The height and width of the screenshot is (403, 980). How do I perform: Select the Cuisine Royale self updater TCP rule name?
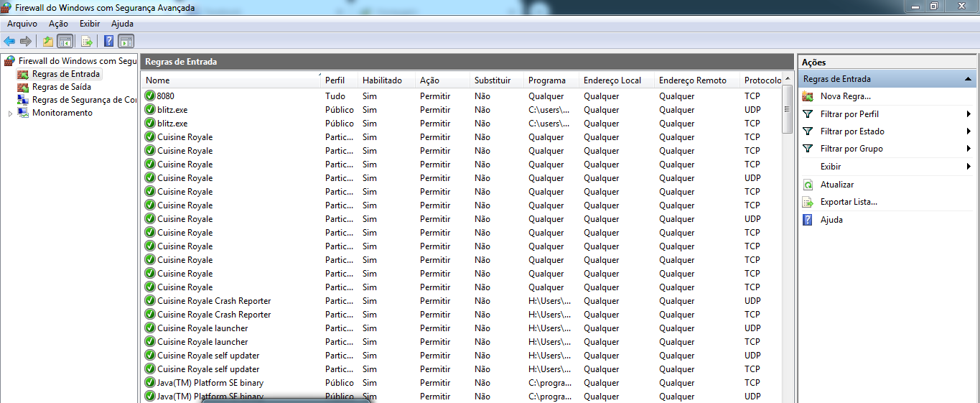(x=208, y=369)
